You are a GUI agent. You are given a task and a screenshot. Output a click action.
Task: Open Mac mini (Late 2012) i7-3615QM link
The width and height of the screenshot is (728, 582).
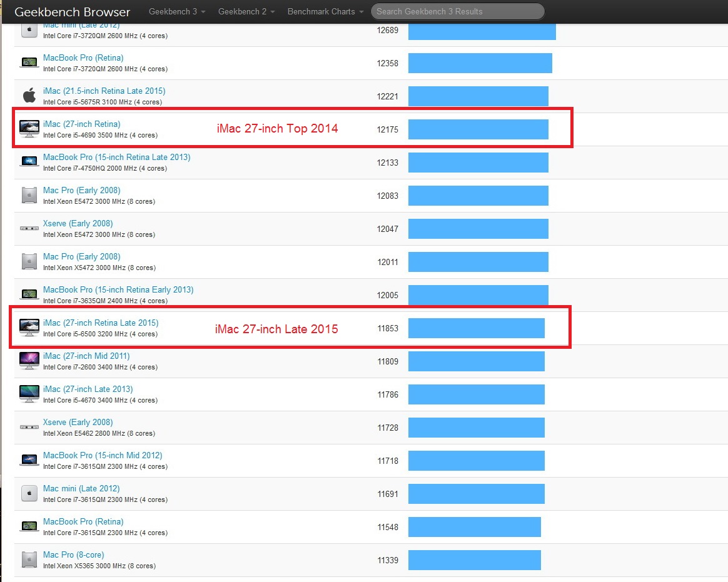(x=81, y=489)
